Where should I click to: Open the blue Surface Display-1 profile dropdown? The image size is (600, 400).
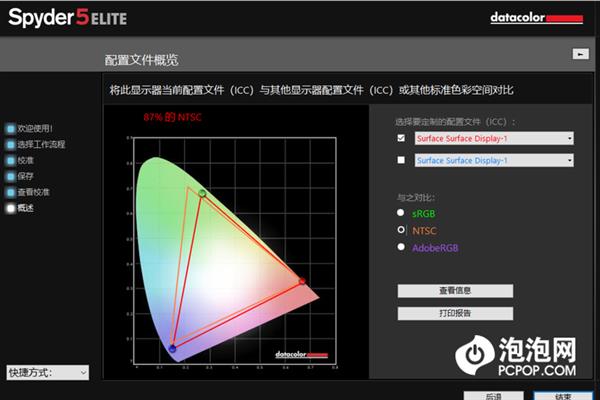pyautogui.click(x=494, y=160)
